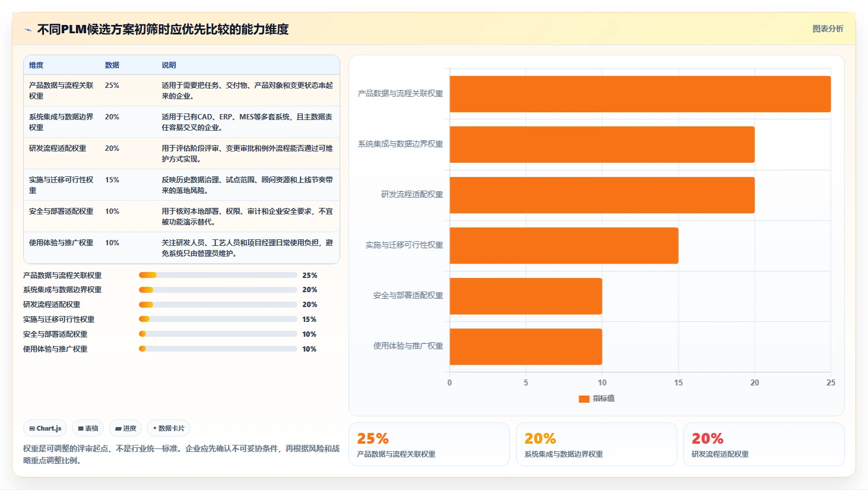
Task: Click description starting 用于评估阶段评审
Action: 248,153
